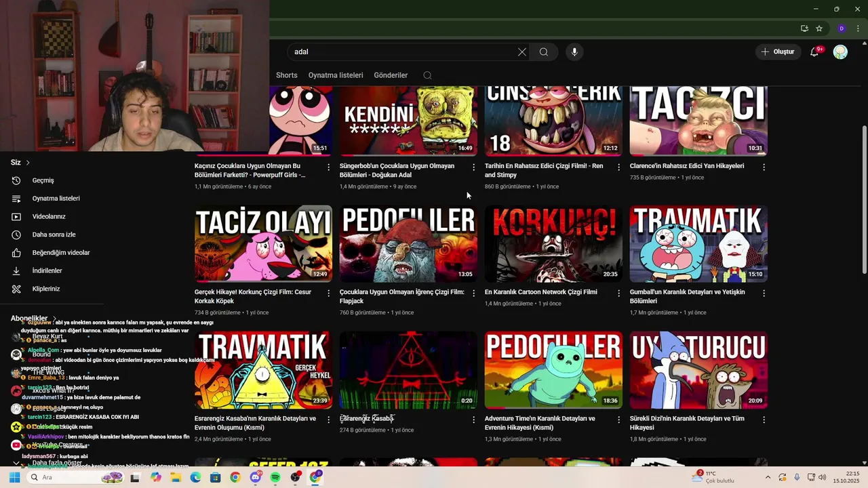Open options menu for Adventure Time video
This screenshot has width=868, height=488.
pyautogui.click(x=618, y=420)
